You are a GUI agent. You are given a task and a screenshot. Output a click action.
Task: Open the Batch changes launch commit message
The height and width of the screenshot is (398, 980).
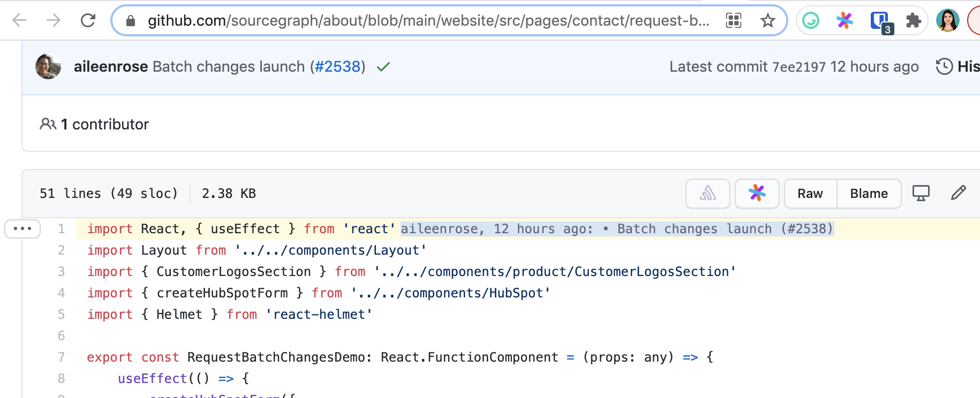coord(229,67)
